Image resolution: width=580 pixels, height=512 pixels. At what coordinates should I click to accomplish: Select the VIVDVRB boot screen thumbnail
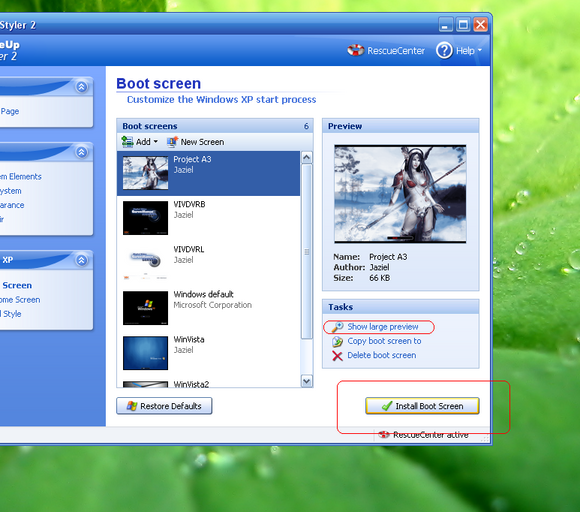click(x=145, y=218)
